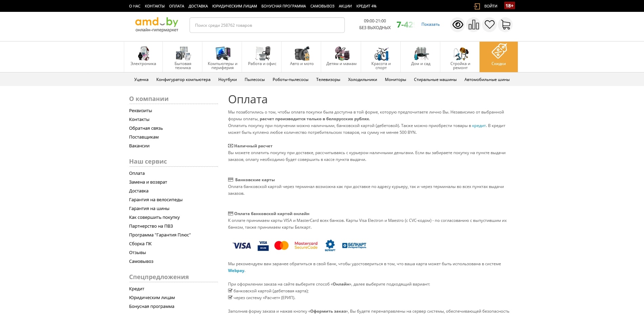The height and width of the screenshot is (314, 644).
Task: Go to Ноутбуки in quick links bar
Action: coord(227,80)
